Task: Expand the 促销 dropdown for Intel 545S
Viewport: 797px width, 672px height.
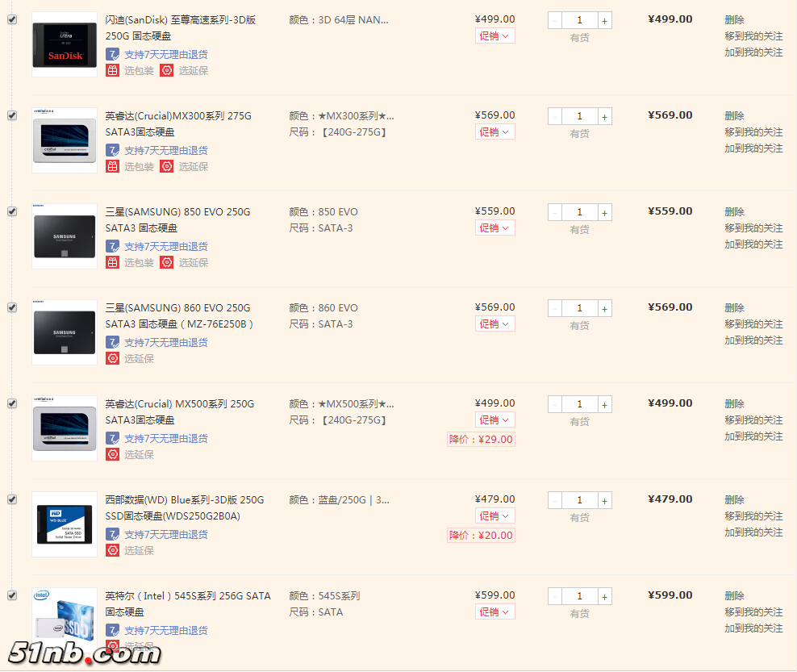Action: (x=494, y=612)
